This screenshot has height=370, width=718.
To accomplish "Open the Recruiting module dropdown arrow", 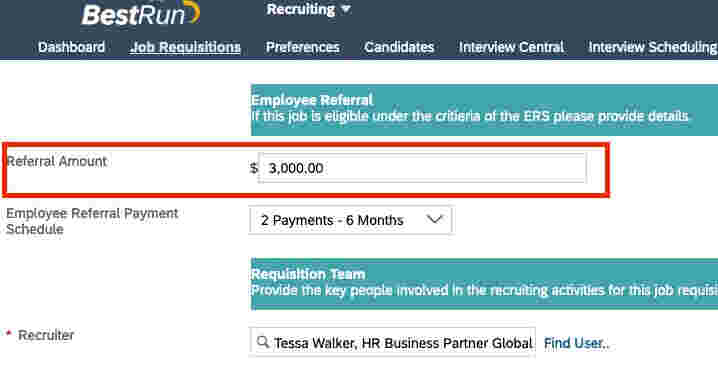I will (346, 9).
